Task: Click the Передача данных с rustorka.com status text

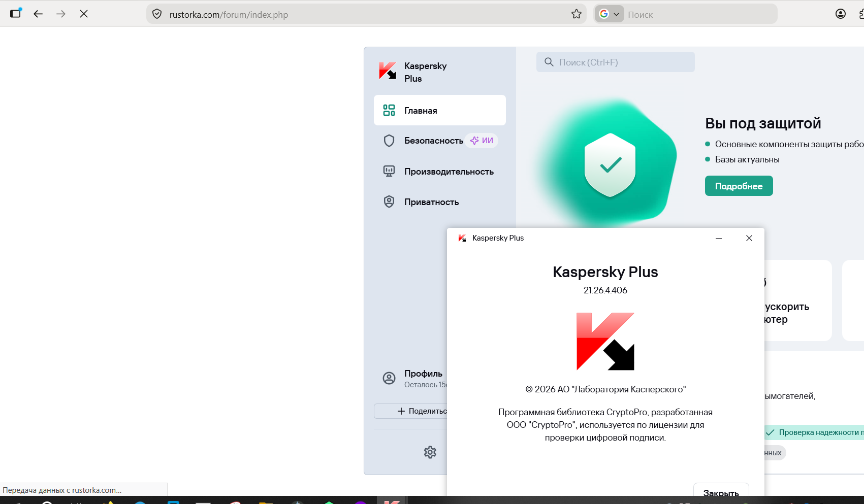Action: (62, 490)
